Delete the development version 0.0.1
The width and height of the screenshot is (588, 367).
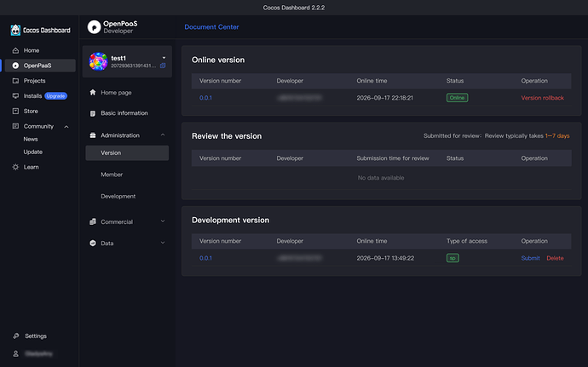pos(555,258)
